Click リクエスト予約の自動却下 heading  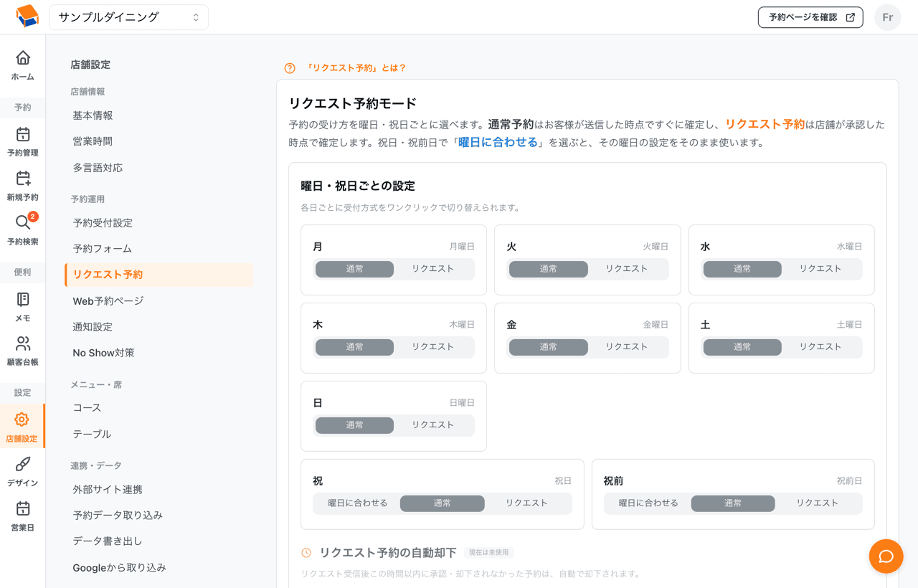(388, 553)
